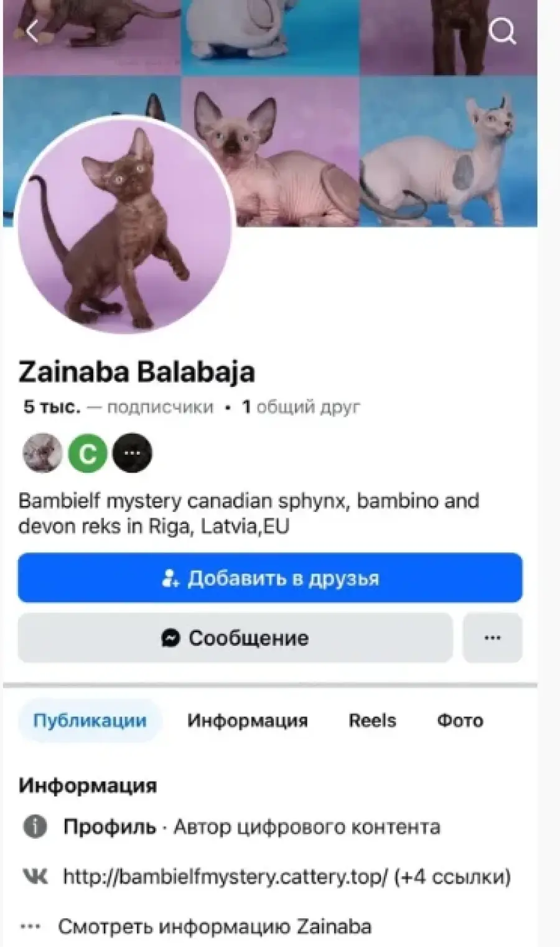This screenshot has height=947, width=560.
Task: Select the Публикации tab
Action: coord(90,721)
